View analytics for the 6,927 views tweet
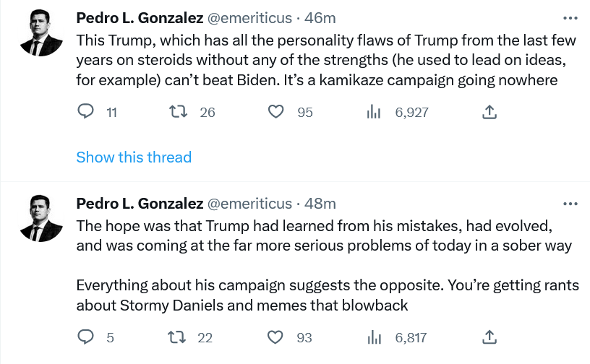The height and width of the screenshot is (364, 590). tap(374, 112)
